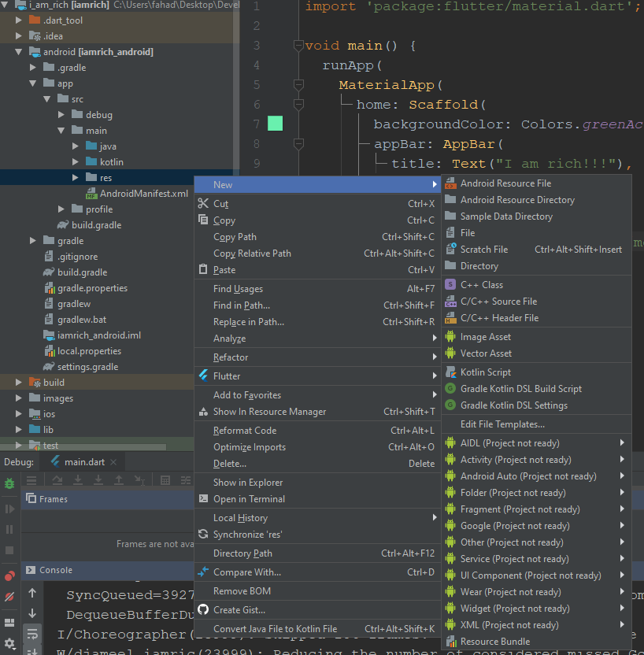Viewport: 644px width, 655px height.
Task: Expand the gradle folder below build.gradle
Action: pyautogui.click(x=33, y=241)
